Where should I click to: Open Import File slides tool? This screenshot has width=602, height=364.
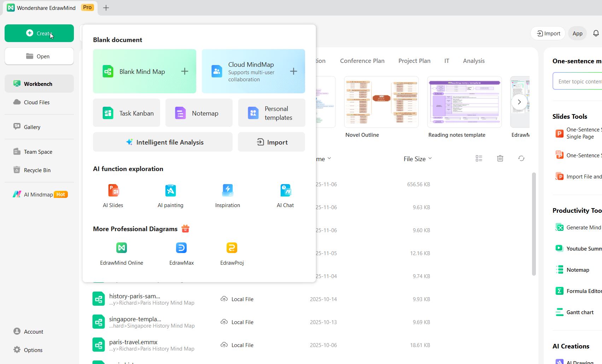click(579, 176)
